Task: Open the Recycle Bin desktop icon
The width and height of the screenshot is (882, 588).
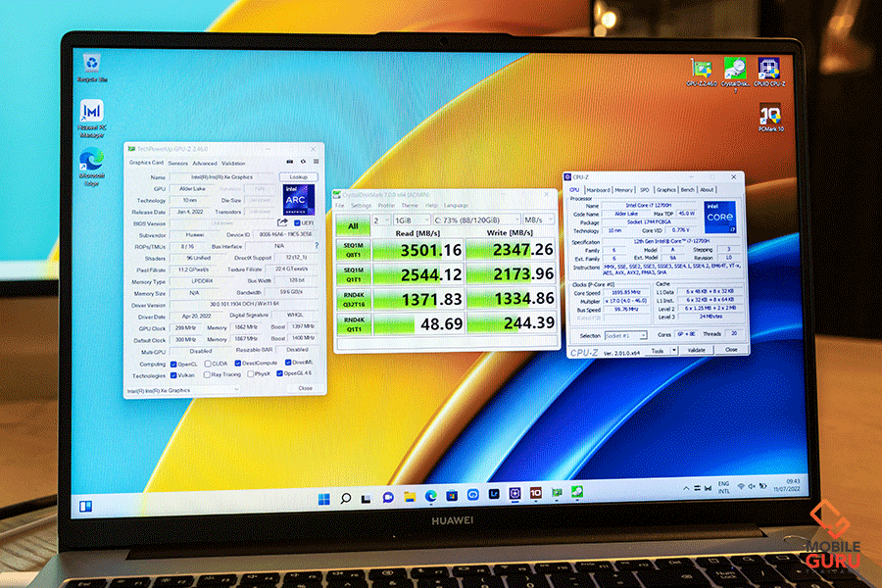Action: pos(90,65)
